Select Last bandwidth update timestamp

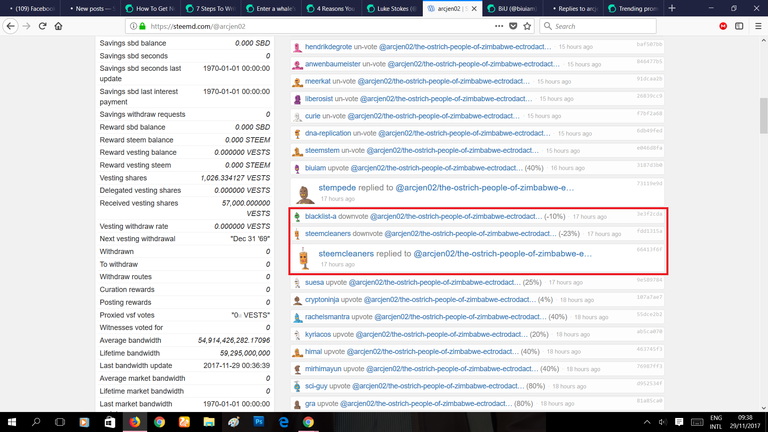click(x=237, y=365)
